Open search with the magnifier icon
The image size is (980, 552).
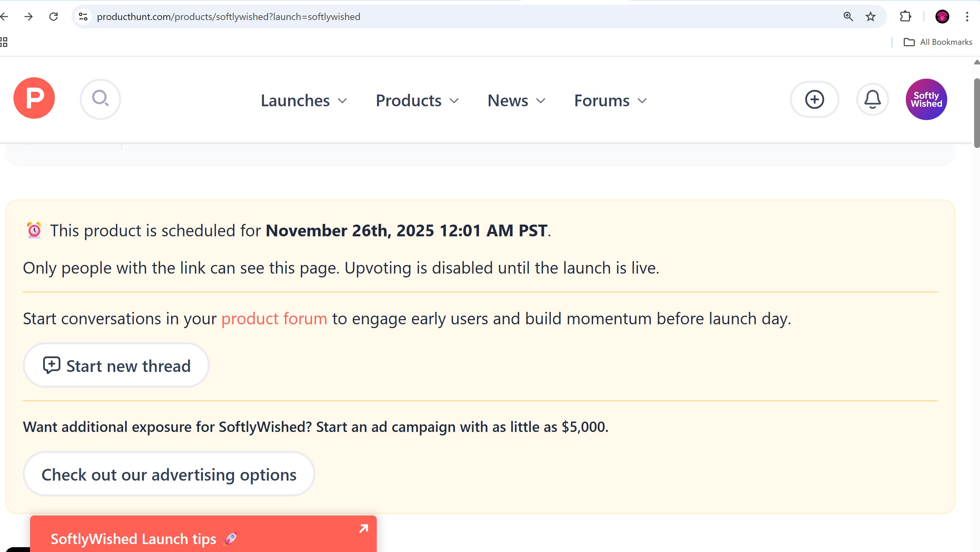[100, 99]
